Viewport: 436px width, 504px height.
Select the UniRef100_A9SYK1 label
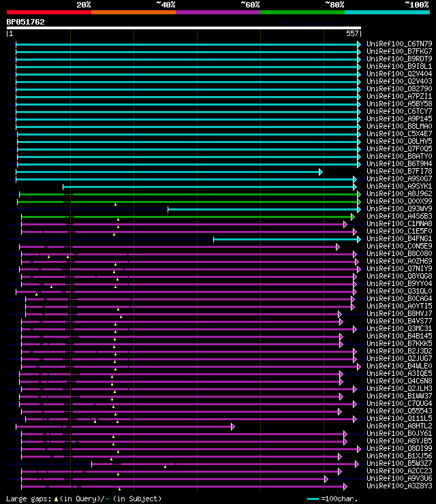click(x=399, y=186)
